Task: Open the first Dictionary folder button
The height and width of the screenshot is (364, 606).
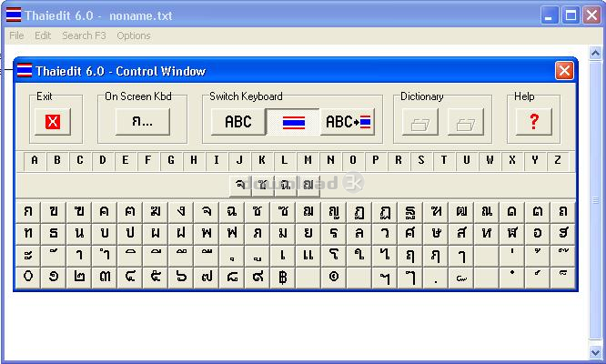Action: [420, 122]
